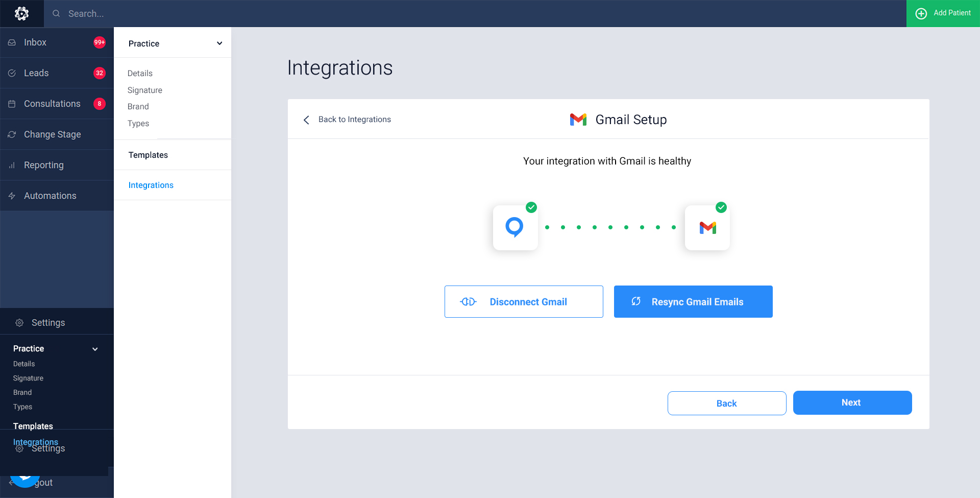Open Types in the white settings panel
Viewport: 980px width, 498px height.
pos(138,123)
